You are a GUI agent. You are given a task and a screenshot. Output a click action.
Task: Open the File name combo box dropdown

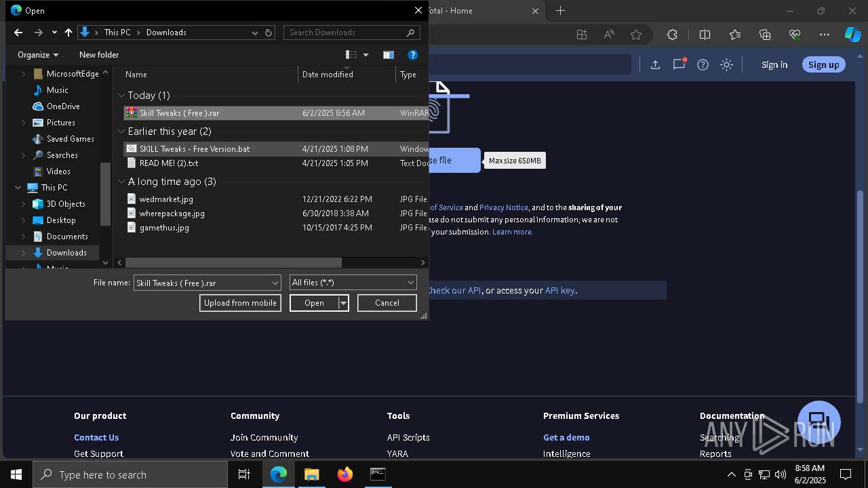click(275, 283)
